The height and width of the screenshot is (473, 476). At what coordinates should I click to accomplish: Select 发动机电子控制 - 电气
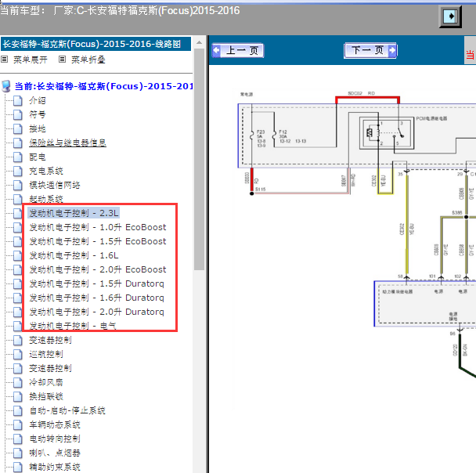tap(73, 326)
